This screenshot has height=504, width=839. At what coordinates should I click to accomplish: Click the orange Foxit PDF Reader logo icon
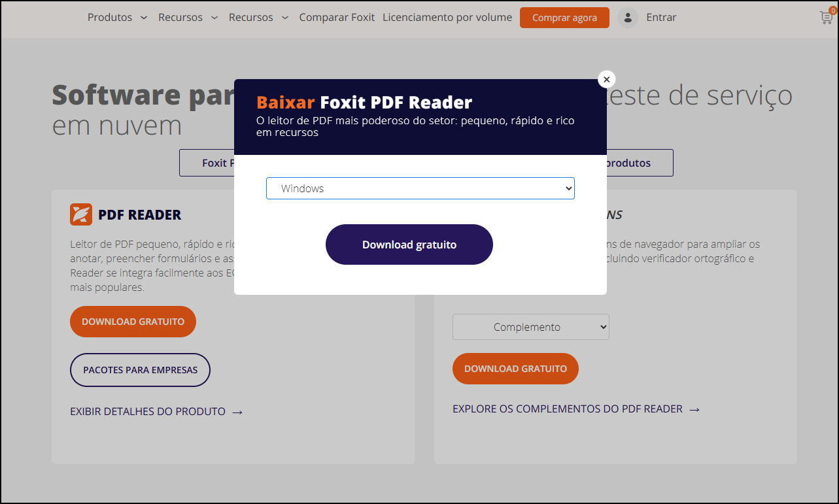81,214
